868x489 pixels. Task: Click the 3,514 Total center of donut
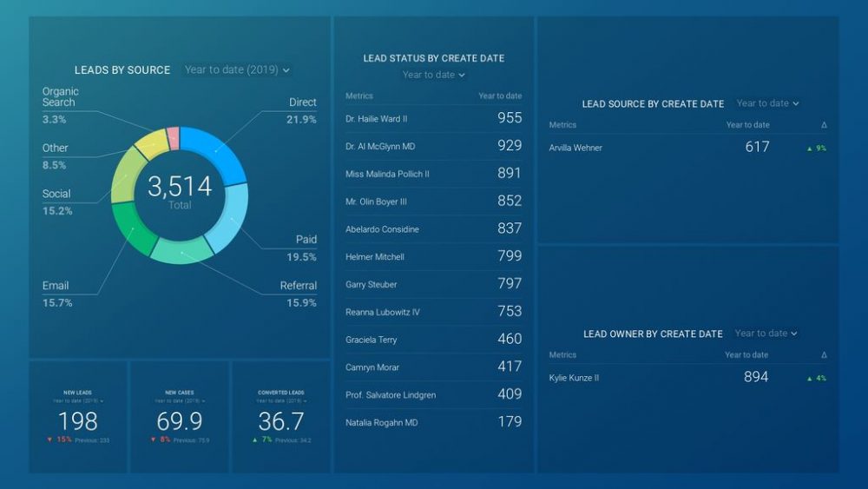coord(180,191)
